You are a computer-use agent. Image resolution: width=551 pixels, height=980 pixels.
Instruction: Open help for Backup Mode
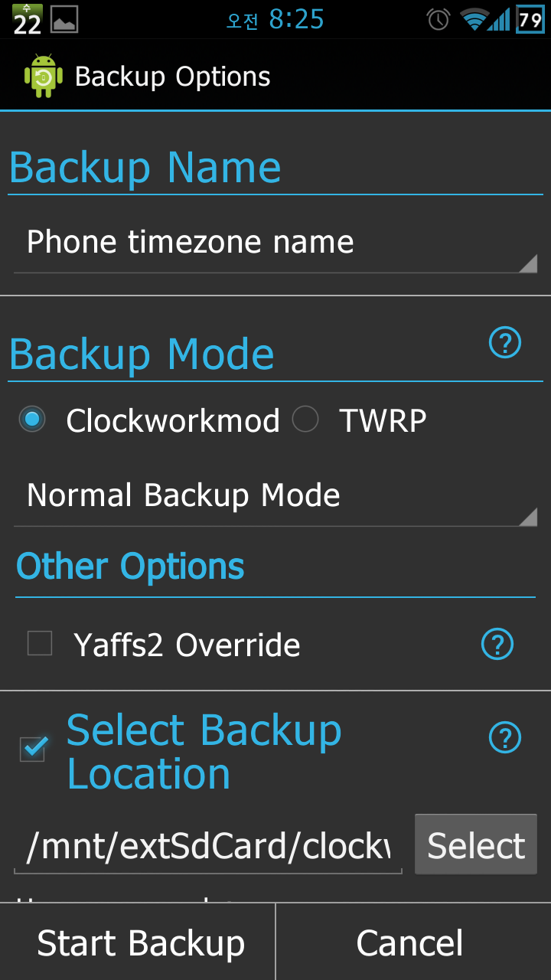[x=505, y=343]
